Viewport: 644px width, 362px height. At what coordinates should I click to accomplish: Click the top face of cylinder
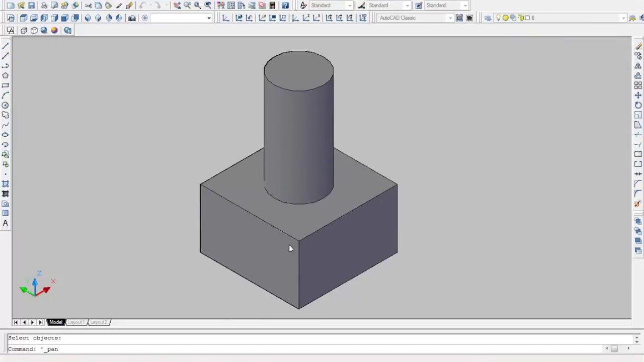coord(299,71)
